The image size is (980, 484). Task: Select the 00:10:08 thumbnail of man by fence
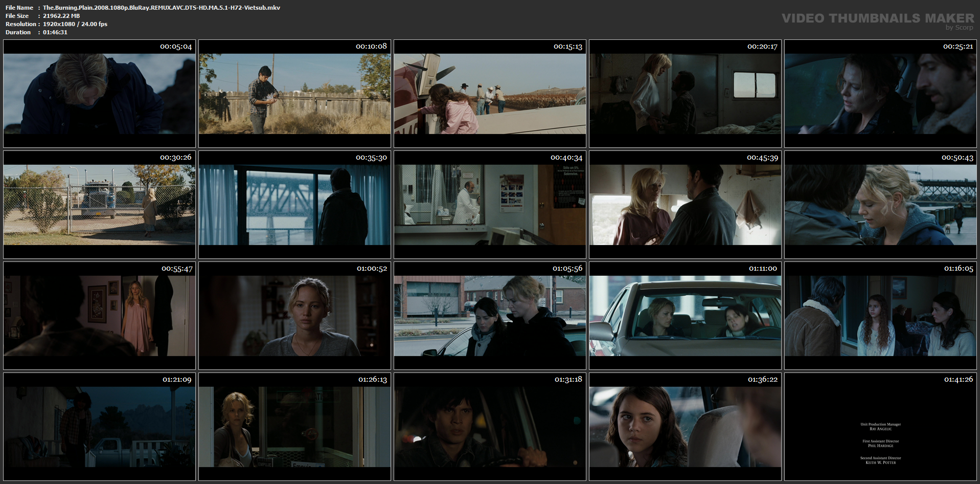coord(294,94)
